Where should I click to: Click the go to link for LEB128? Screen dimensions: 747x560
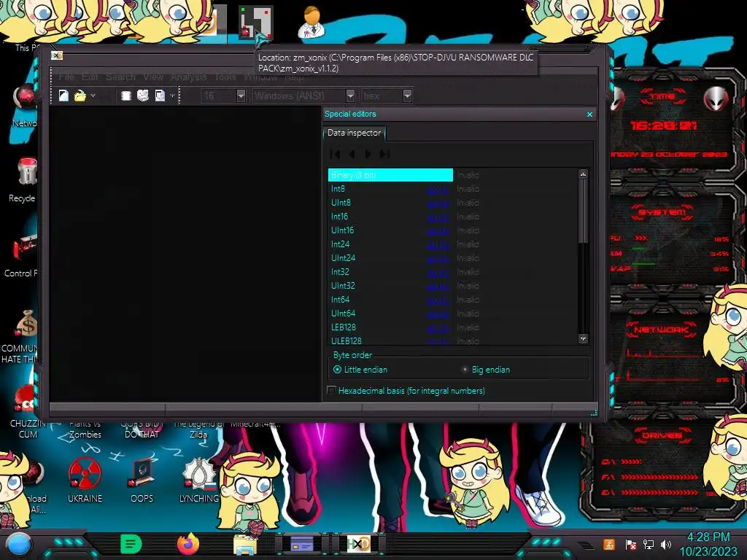pyautogui.click(x=438, y=327)
